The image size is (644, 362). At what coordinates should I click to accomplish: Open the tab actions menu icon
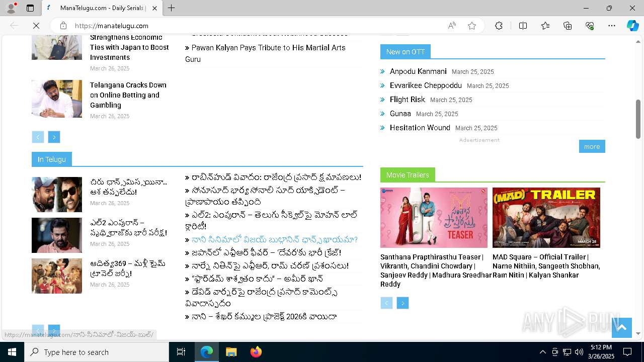click(30, 8)
